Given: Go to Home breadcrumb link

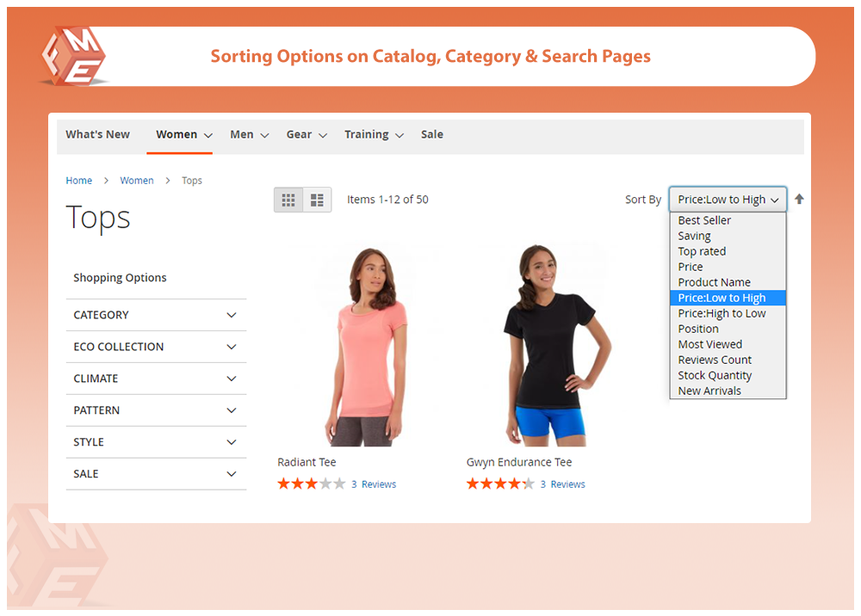Looking at the screenshot, I should [x=79, y=181].
